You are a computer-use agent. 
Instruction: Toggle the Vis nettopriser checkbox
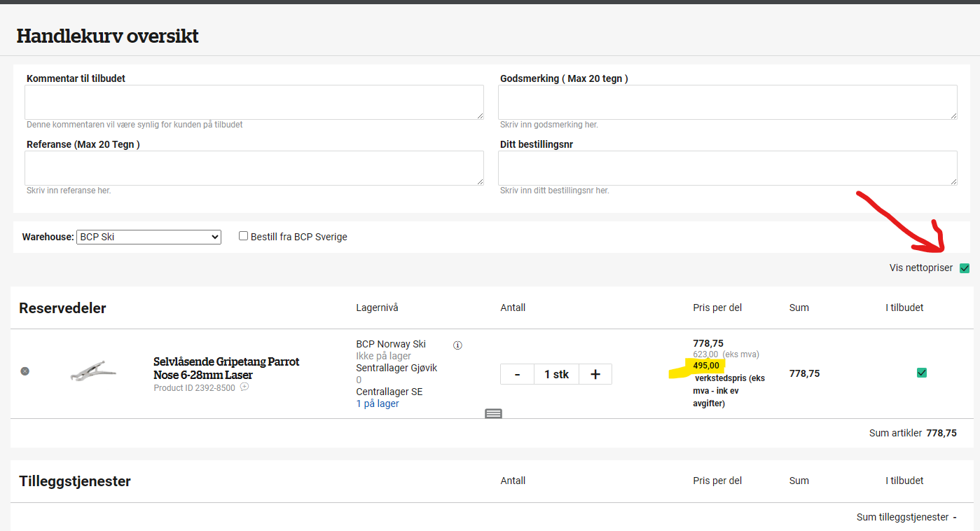pyautogui.click(x=965, y=268)
